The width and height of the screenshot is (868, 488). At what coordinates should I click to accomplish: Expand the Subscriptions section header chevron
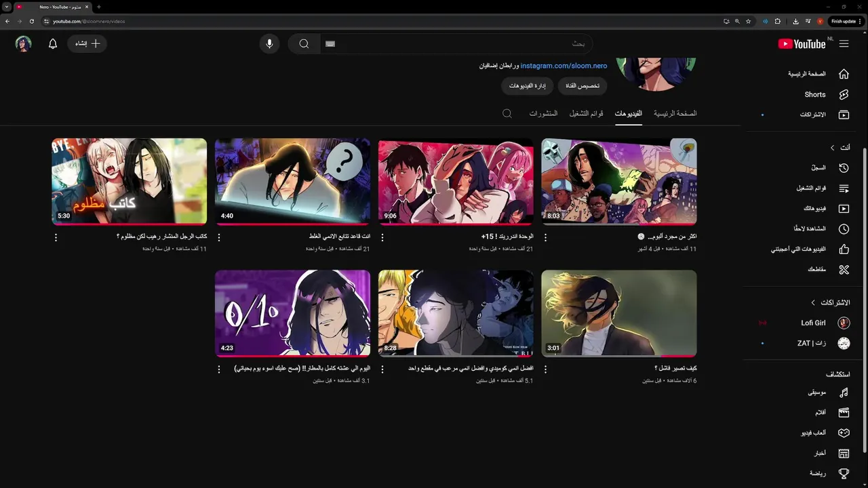click(813, 302)
